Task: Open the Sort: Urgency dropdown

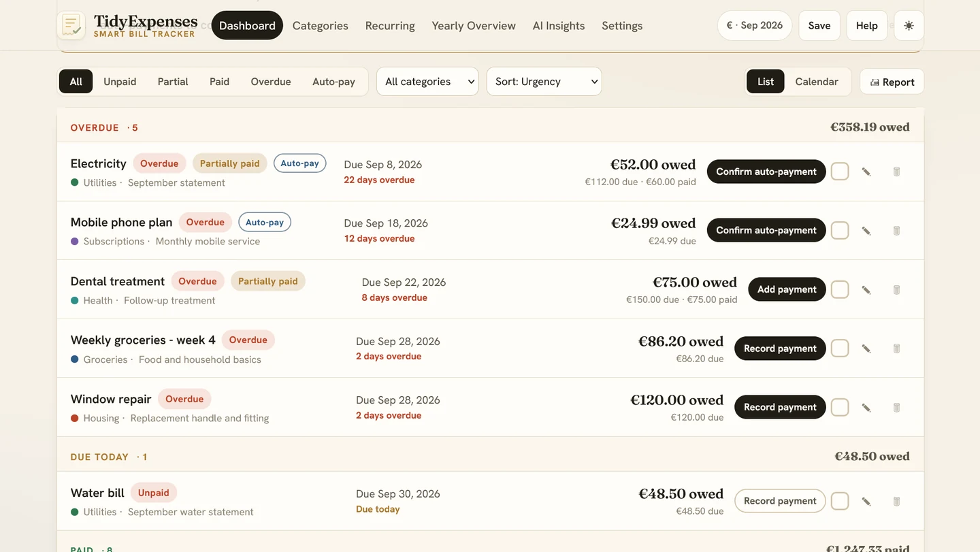Action: [x=544, y=81]
